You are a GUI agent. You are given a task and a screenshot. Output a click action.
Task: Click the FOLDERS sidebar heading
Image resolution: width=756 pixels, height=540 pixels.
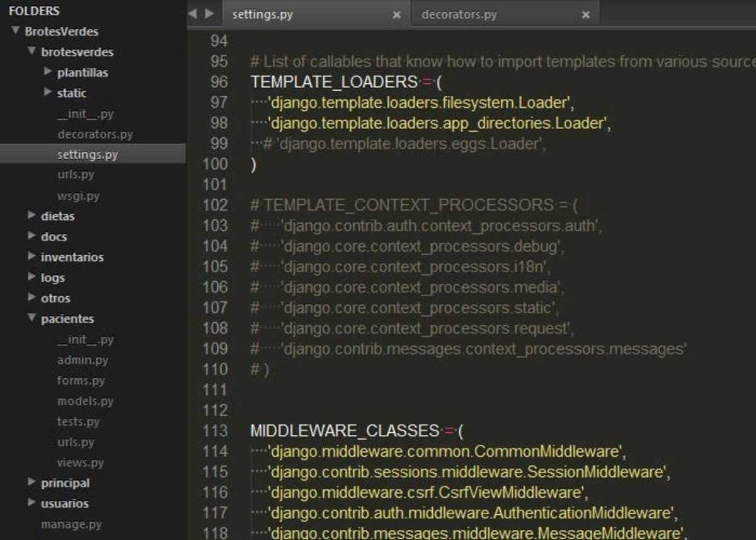tap(35, 11)
